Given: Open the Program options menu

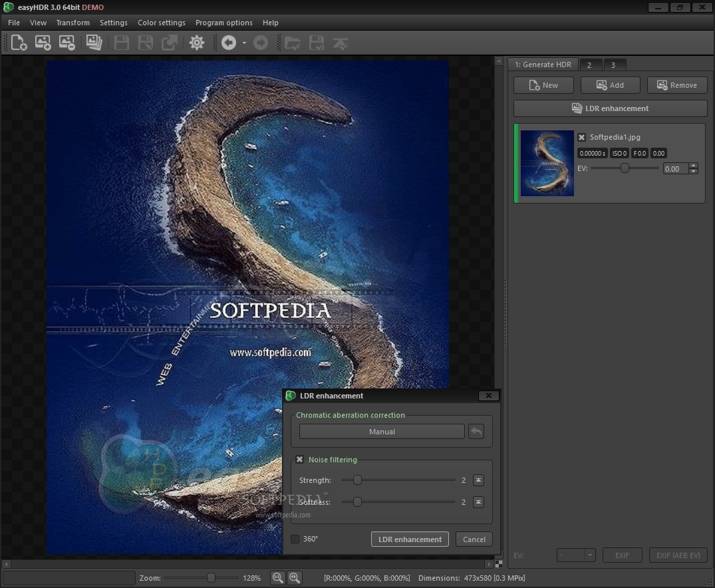Looking at the screenshot, I should [x=224, y=23].
